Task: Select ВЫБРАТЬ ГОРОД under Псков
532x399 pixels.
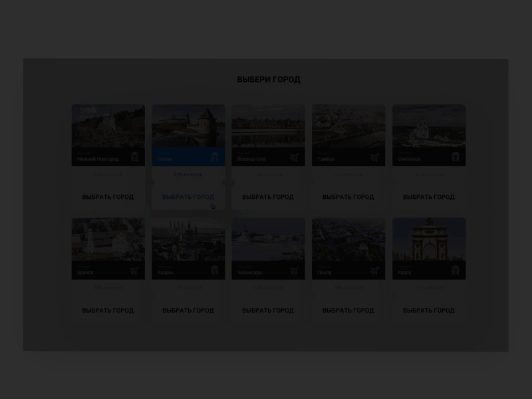Action: [x=188, y=197]
